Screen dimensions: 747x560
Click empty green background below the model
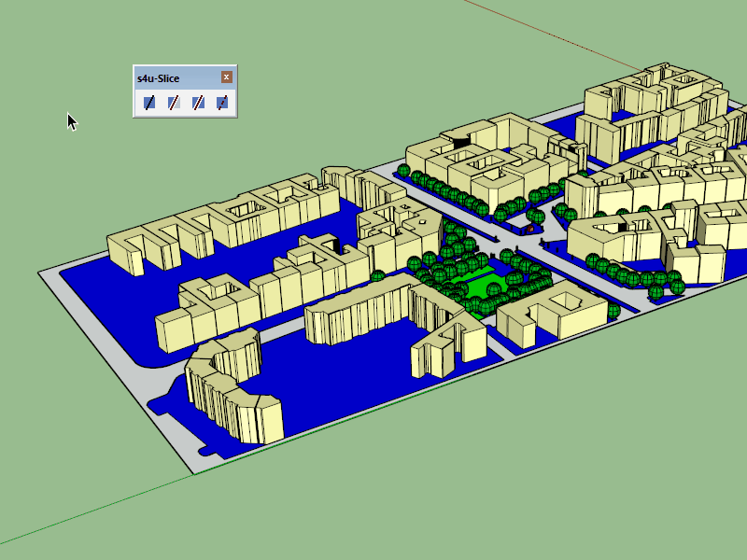tap(467, 485)
